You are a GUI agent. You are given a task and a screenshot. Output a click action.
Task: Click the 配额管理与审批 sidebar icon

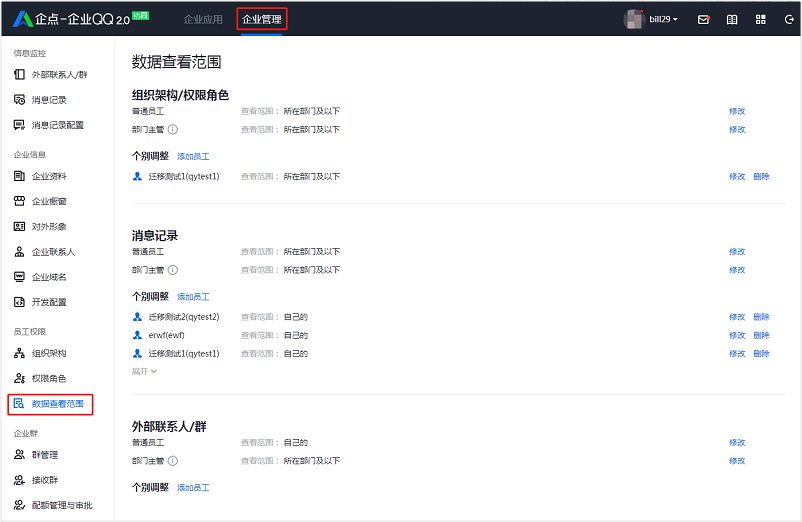point(19,505)
